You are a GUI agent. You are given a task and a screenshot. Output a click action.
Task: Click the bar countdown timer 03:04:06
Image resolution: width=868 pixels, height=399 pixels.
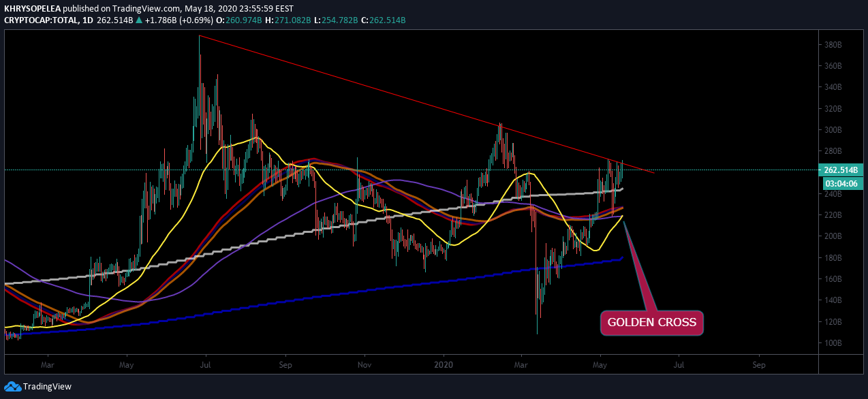[x=842, y=183]
